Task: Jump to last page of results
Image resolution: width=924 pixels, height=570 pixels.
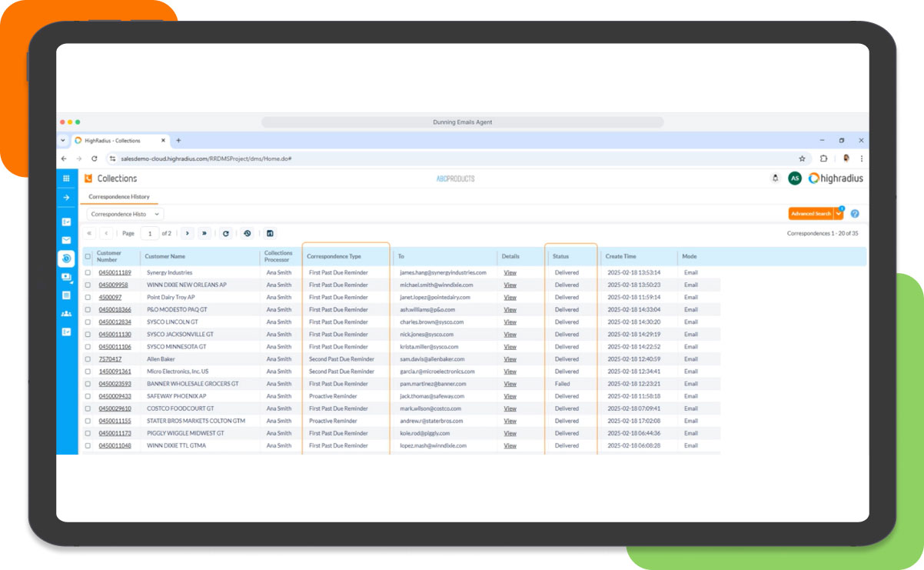Action: pyautogui.click(x=204, y=233)
